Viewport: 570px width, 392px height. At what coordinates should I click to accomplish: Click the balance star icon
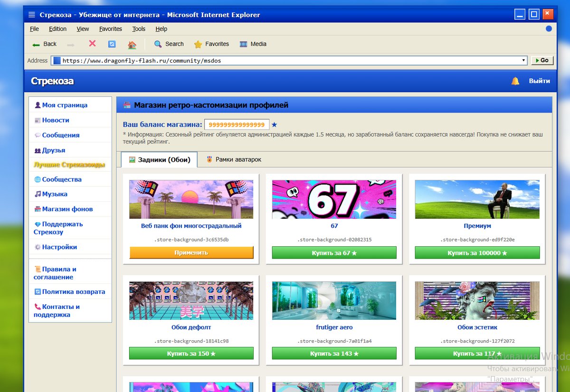[x=274, y=125]
